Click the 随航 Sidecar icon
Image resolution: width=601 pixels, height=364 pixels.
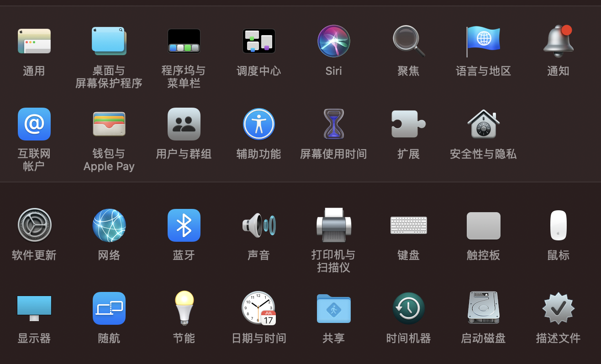click(109, 308)
